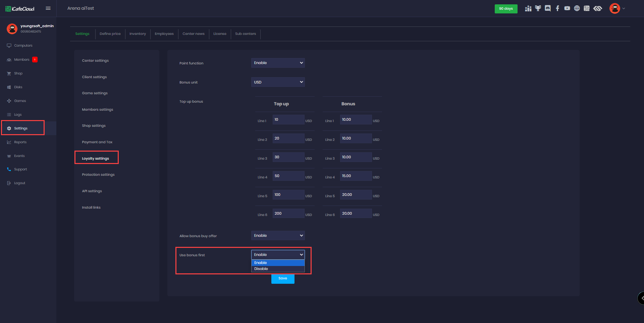
Task: Click the green 90 days license button
Action: click(x=506, y=9)
